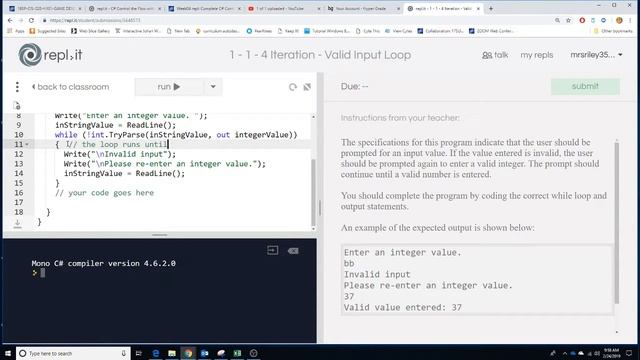Click the browser back arrow

(x=10, y=20)
